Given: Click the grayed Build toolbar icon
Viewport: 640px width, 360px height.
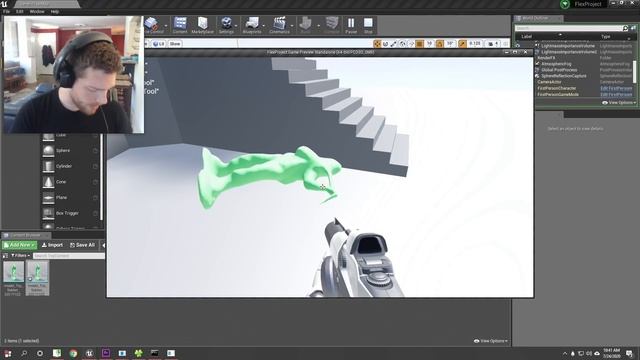Looking at the screenshot, I should (x=305, y=25).
